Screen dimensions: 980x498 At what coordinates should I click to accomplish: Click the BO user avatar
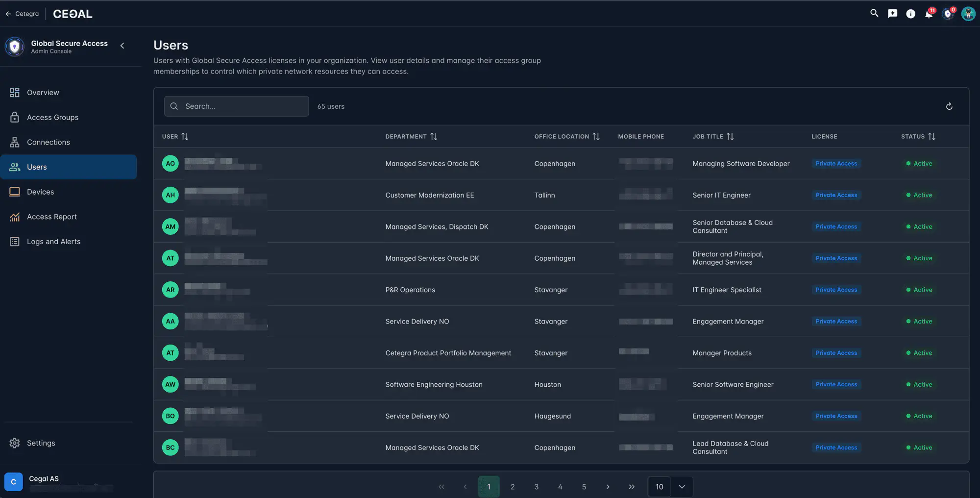click(x=171, y=416)
